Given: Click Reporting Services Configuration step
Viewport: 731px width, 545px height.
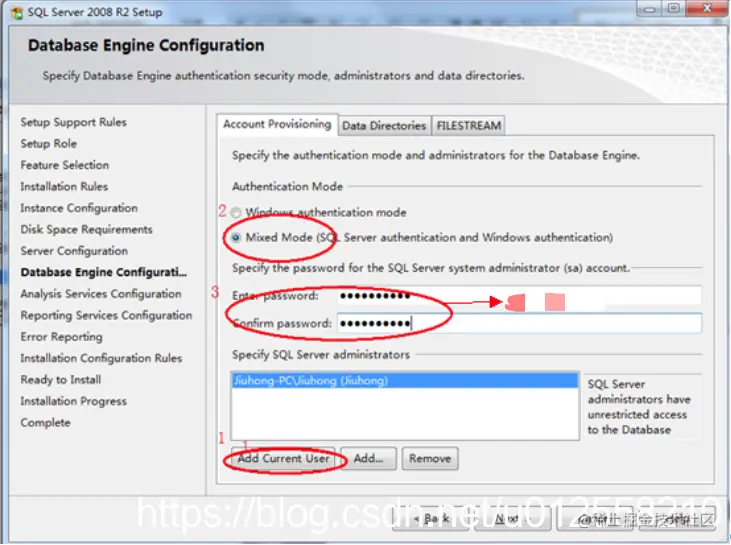Looking at the screenshot, I should [x=106, y=315].
